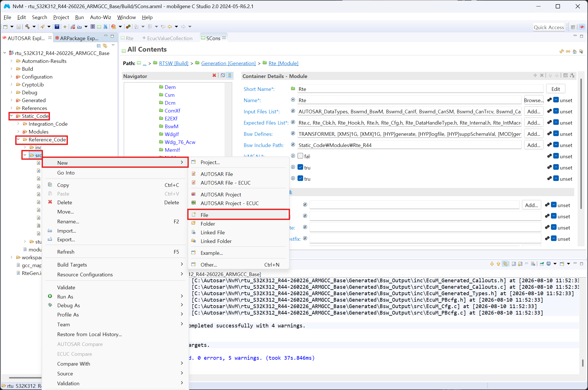Open the Auto-Wiz menu
This screenshot has width=588, height=390.
[x=100, y=17]
